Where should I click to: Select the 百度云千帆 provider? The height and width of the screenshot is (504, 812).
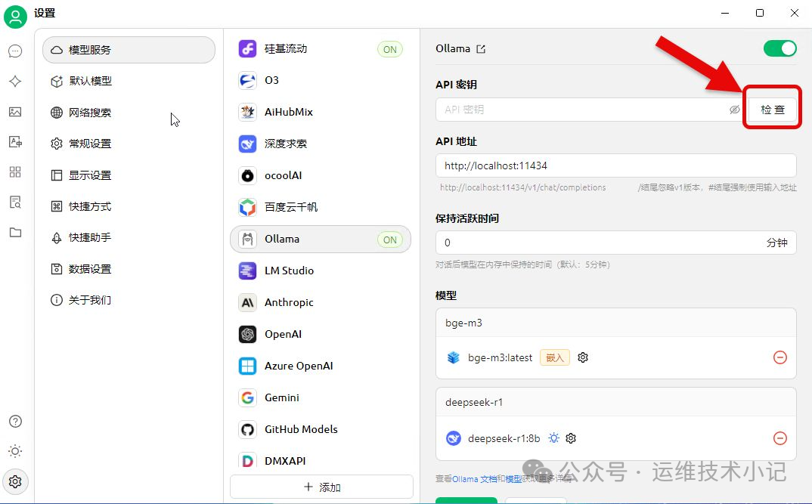coord(321,208)
